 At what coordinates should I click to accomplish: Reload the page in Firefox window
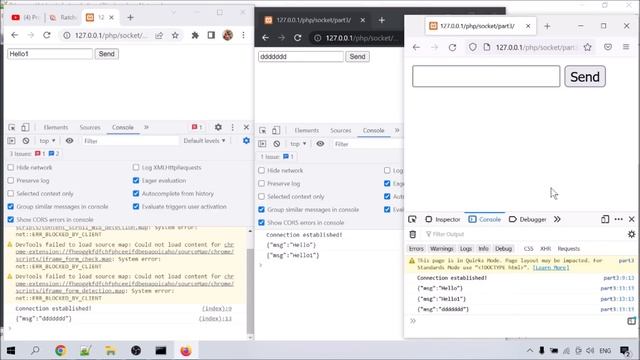click(x=452, y=47)
